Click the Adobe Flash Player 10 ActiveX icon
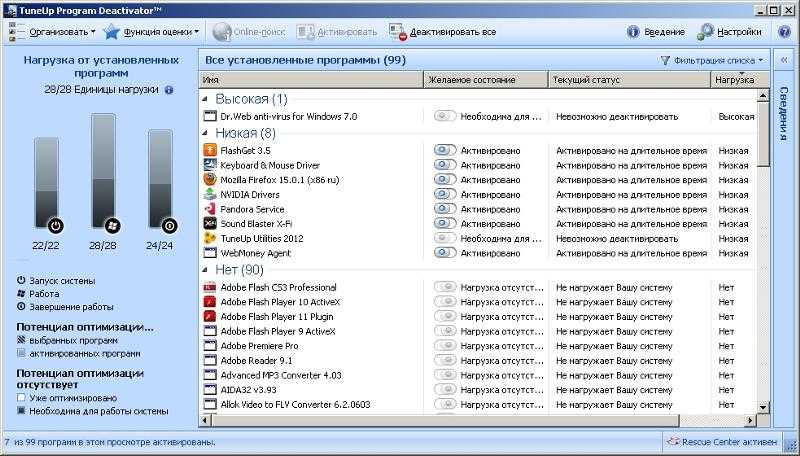This screenshot has width=800, height=456. click(x=210, y=302)
